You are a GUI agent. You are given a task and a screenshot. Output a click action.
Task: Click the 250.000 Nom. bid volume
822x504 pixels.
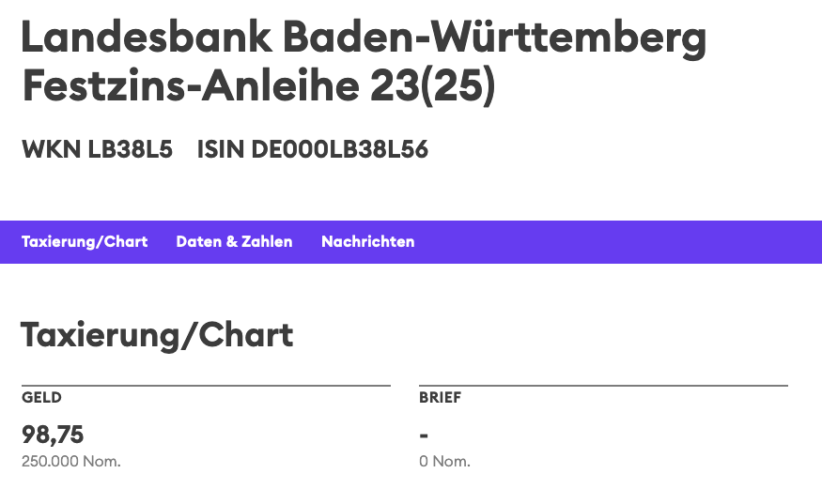(x=71, y=462)
